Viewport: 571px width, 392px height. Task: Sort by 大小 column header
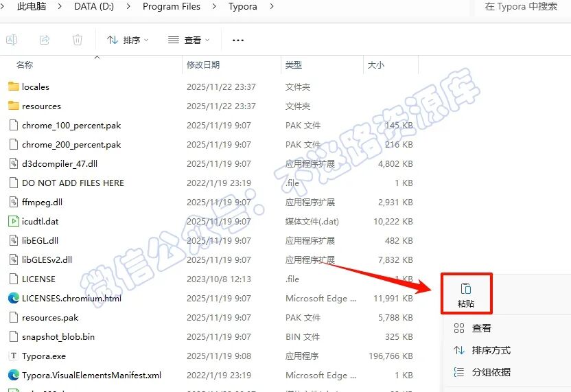point(376,65)
